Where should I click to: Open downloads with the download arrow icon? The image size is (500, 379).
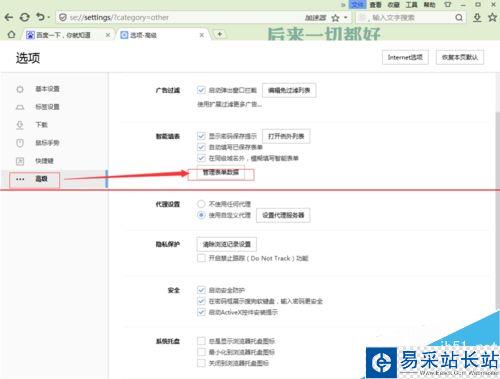click(477, 18)
